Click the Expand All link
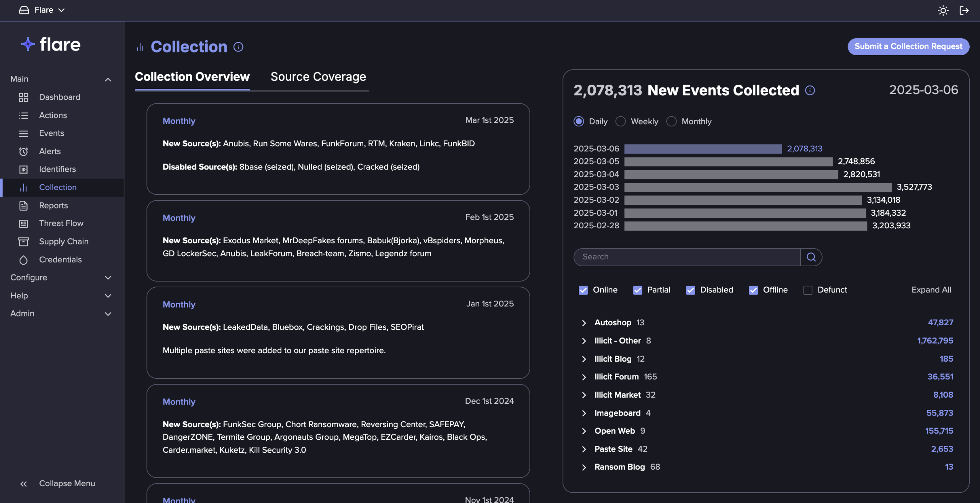Screen dimensions: 980x503 click(x=931, y=290)
